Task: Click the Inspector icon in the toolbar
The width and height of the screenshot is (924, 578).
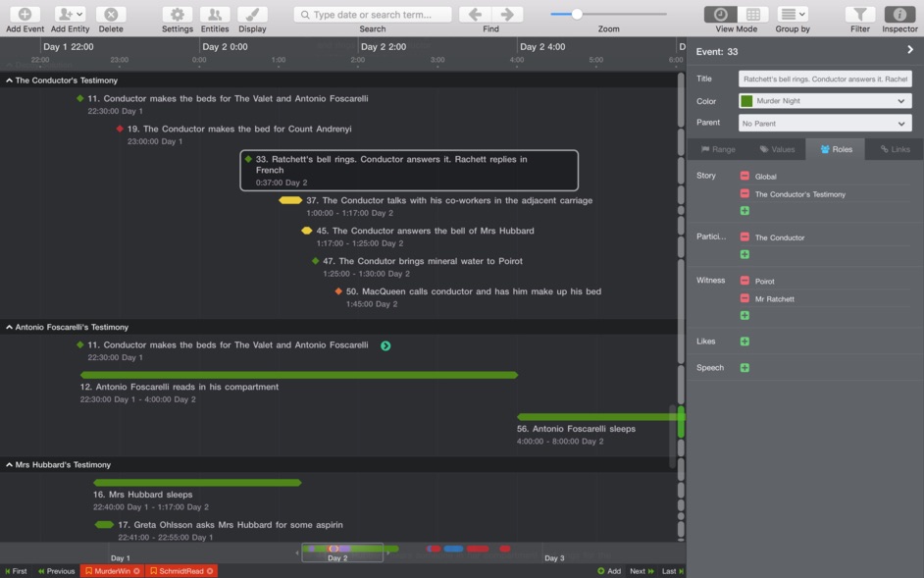Action: [899, 15]
